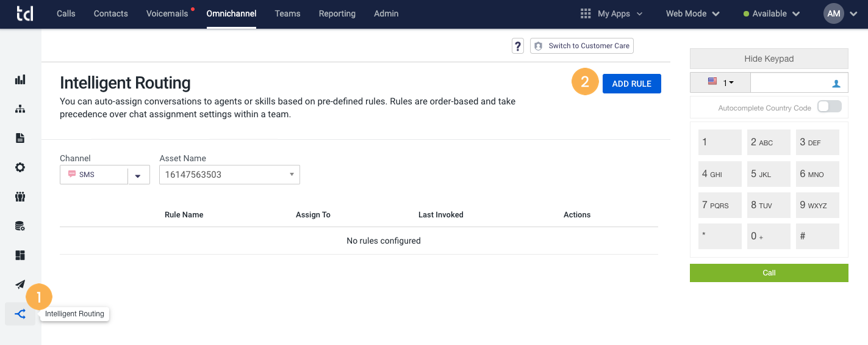The width and height of the screenshot is (868, 345).
Task: Open the document sidebar icon
Action: point(20,138)
